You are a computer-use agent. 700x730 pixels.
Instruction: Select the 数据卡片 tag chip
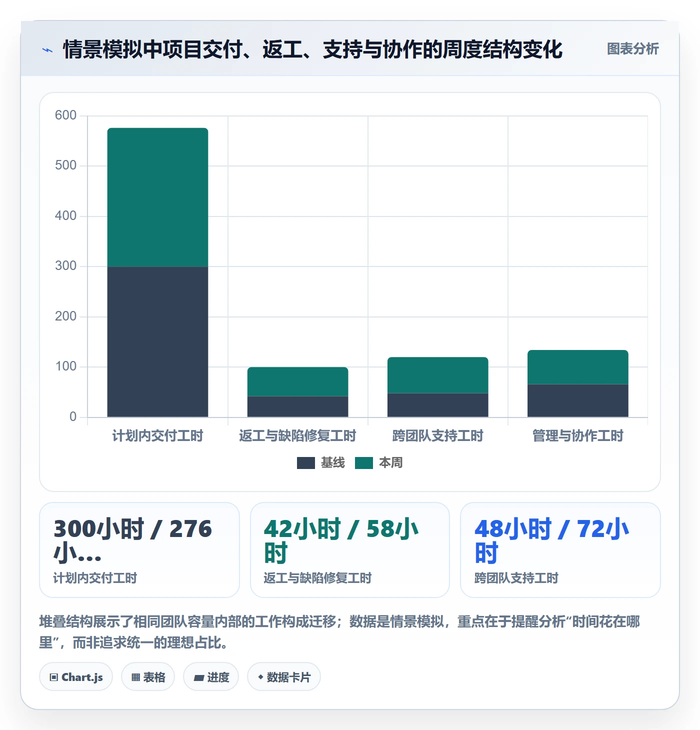click(284, 677)
